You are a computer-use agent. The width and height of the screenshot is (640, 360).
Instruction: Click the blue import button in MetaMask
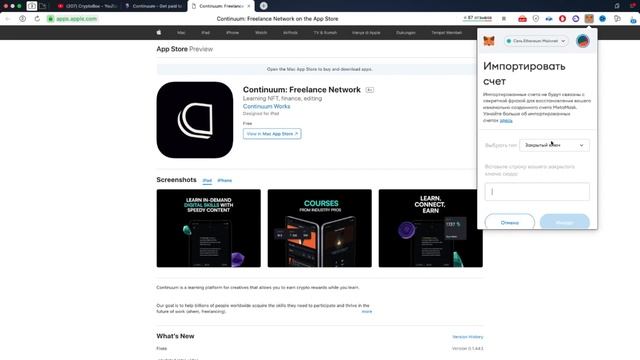coord(564,222)
